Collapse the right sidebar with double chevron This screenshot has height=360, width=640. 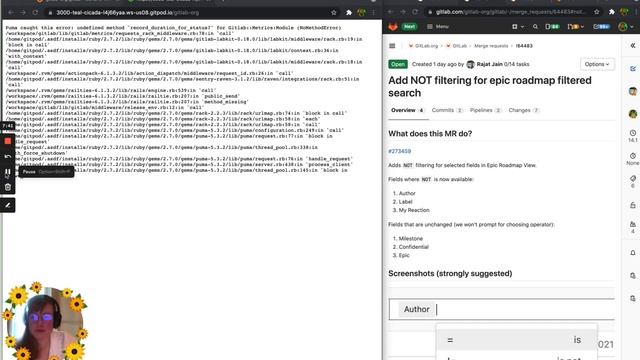coord(633,46)
